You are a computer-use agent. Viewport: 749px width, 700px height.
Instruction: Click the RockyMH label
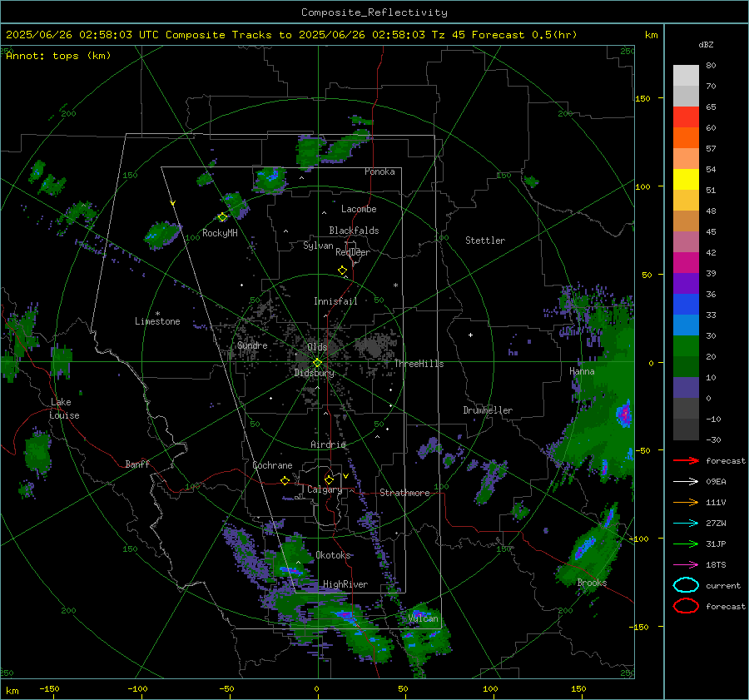[x=220, y=233]
